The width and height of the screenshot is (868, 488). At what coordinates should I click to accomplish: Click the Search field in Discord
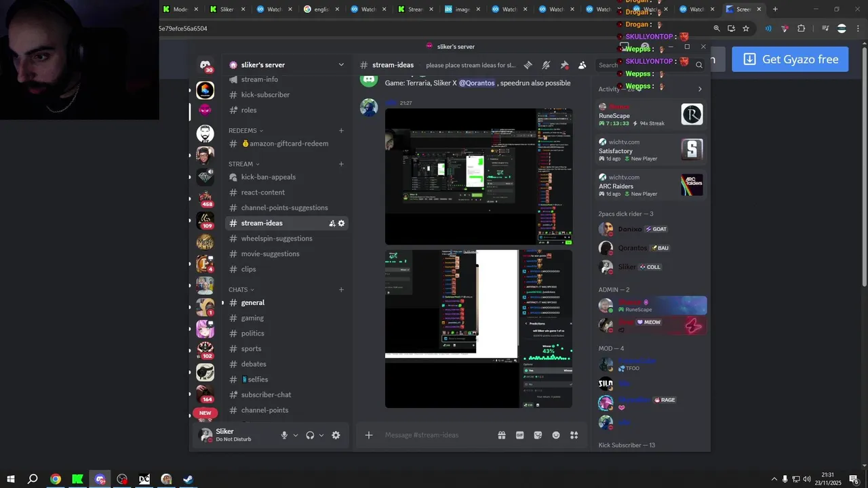click(651, 65)
